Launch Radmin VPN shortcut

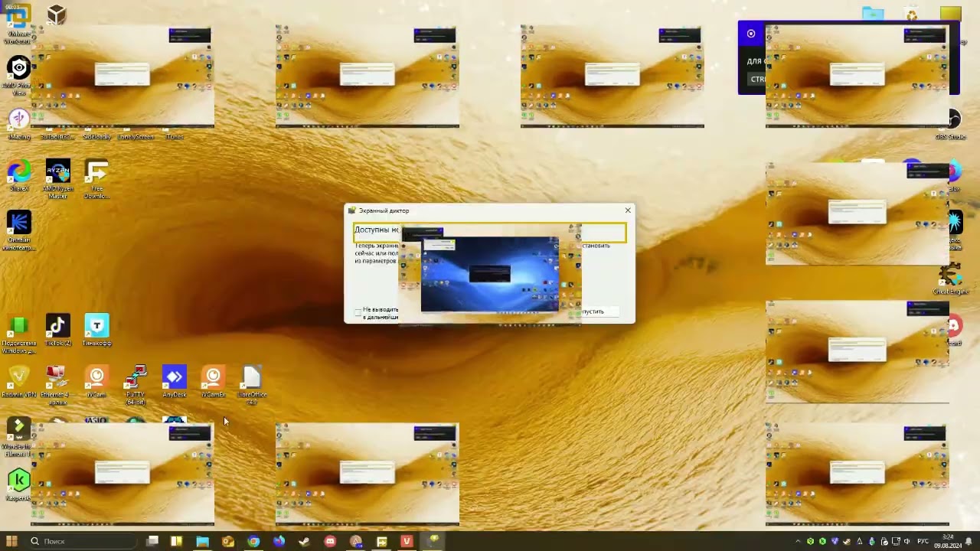click(x=18, y=382)
